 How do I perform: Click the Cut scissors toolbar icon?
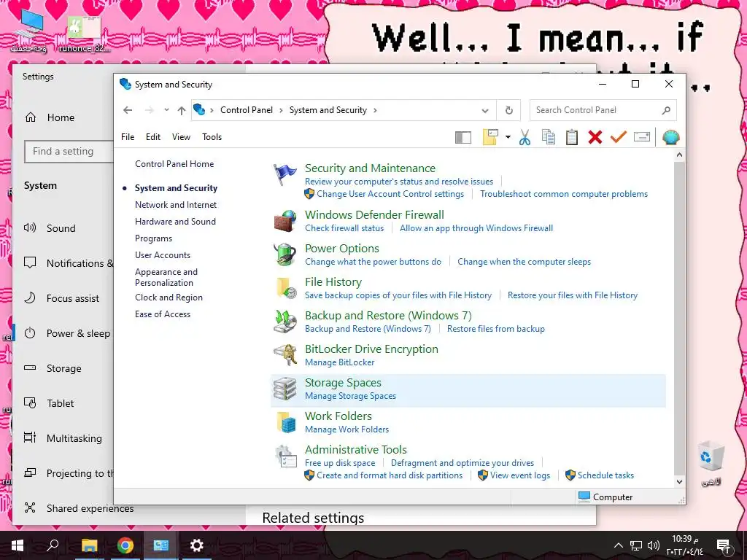click(525, 137)
